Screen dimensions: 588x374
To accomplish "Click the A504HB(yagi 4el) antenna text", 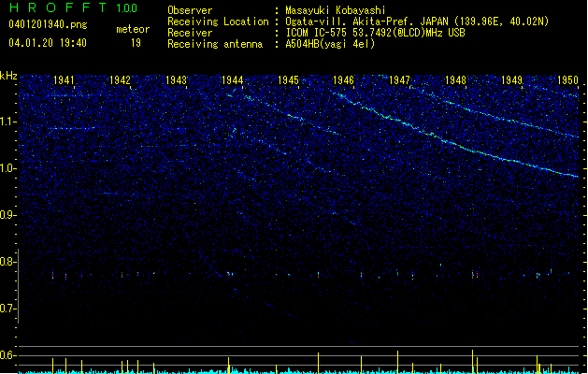I will point(330,44).
